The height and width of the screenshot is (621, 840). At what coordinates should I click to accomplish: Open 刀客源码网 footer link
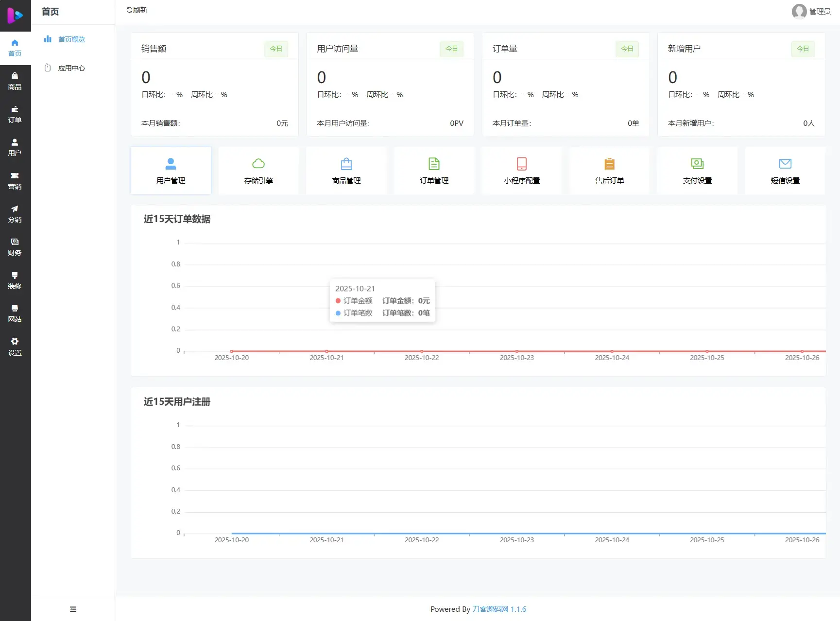490,609
